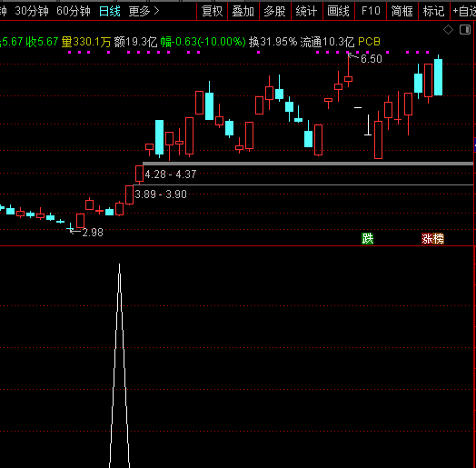Image resolution: width=476 pixels, height=468 pixels.
Task: Expand 更多 period options
Action: pos(144,11)
